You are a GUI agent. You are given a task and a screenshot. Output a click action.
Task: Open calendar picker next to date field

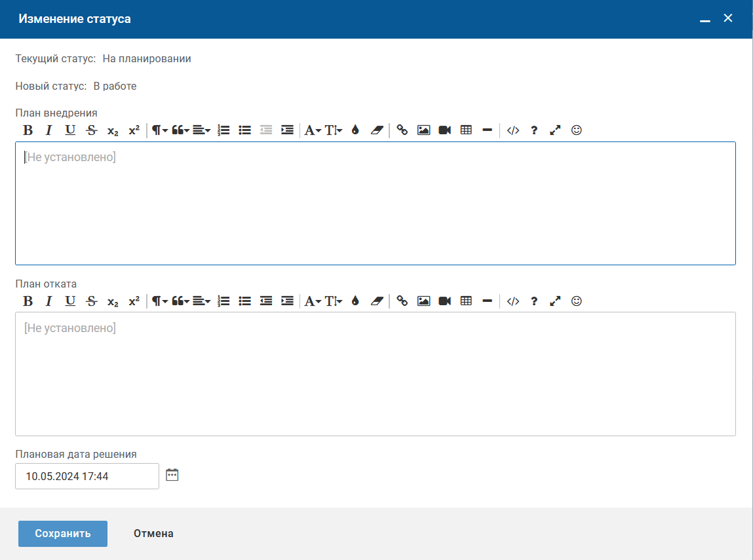tap(172, 475)
